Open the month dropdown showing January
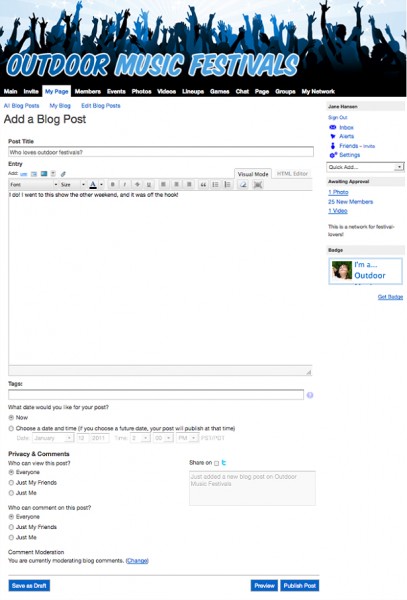Image resolution: width=407 pixels, height=600 pixels. pyautogui.click(x=53, y=438)
